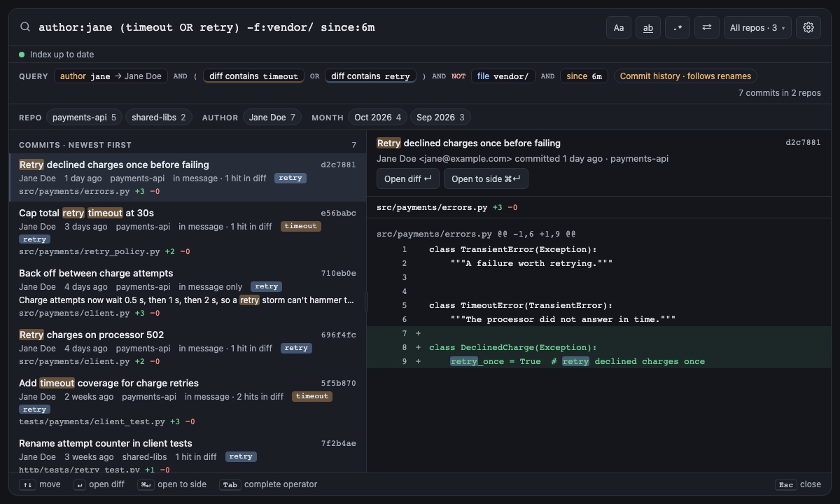Viewport: 840px width, 504px height.
Task: Click Commit history · follows renames chip
Action: [x=685, y=76]
